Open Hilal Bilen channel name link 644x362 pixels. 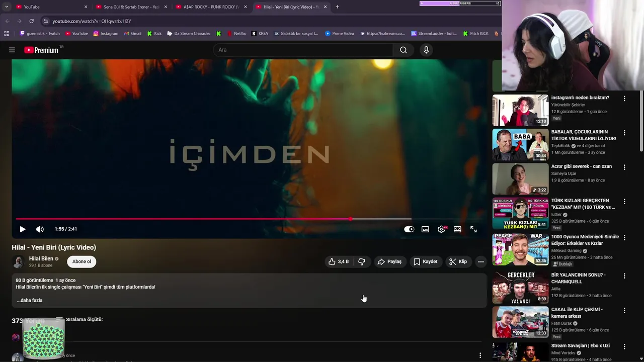pyautogui.click(x=41, y=258)
